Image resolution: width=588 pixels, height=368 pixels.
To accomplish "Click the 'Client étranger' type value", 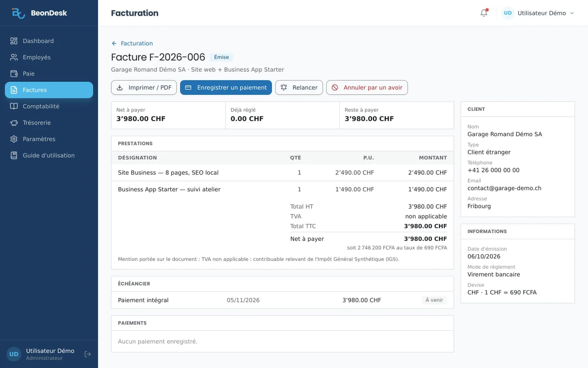I will coord(489,152).
